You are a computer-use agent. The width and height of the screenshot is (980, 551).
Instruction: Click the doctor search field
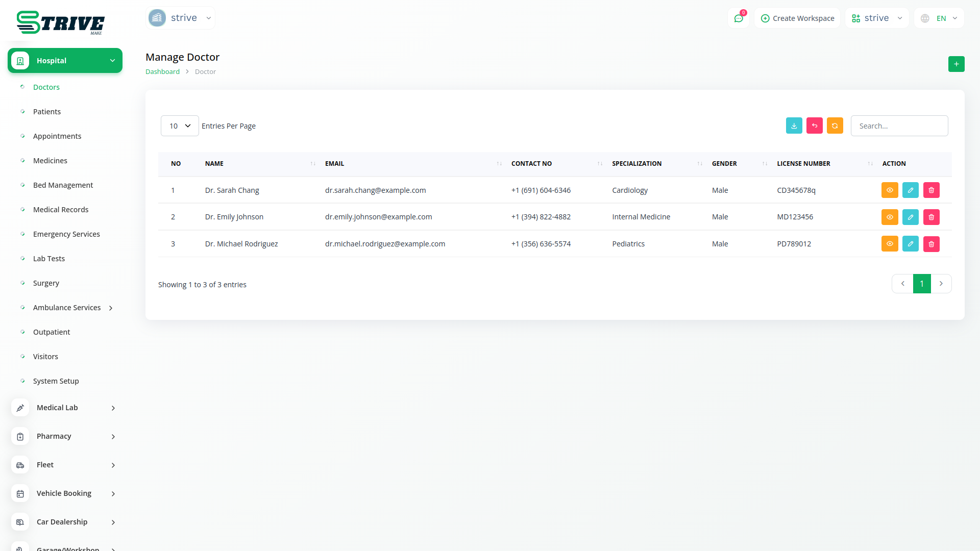click(x=899, y=126)
